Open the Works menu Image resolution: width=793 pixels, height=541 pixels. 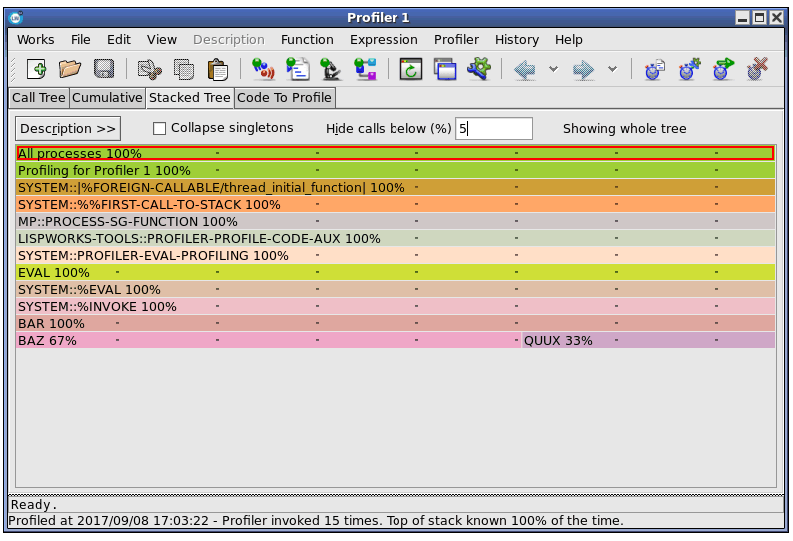tap(35, 39)
